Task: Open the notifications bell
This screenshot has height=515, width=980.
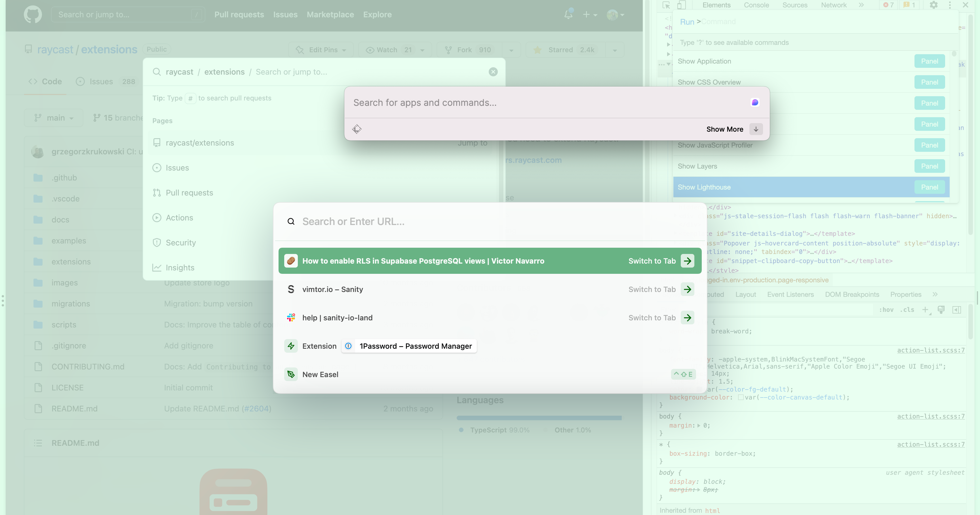Action: click(568, 14)
